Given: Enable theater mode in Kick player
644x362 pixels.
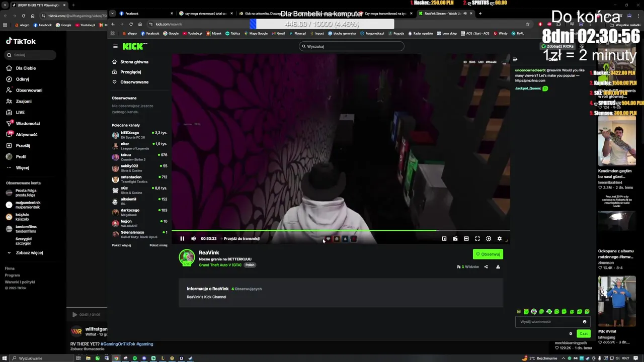Looking at the screenshot, I should (466, 239).
